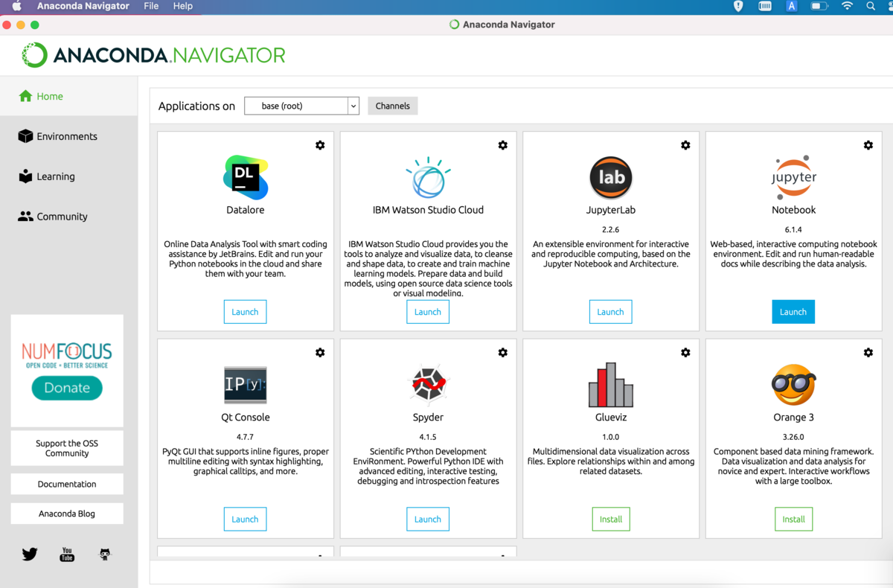
Task: Install Orange 3
Action: 793,520
